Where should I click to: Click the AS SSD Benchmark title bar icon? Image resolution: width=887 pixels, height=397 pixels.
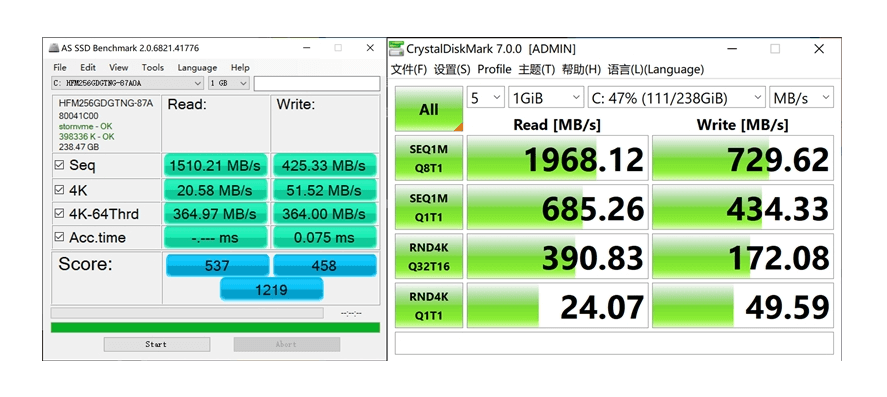click(x=54, y=48)
